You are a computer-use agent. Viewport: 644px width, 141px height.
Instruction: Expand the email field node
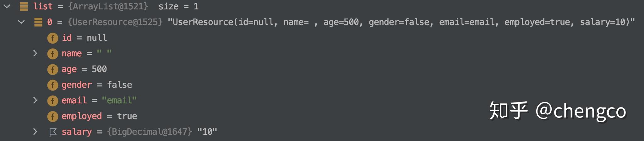click(x=35, y=100)
